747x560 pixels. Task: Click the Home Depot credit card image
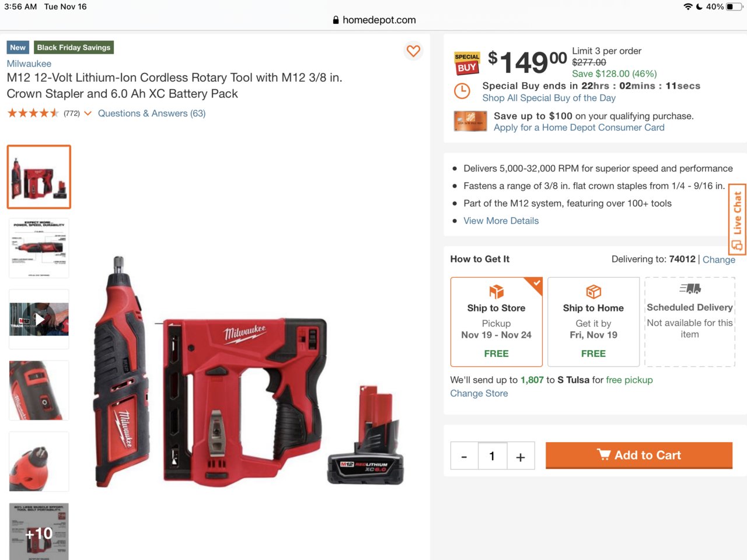(x=470, y=121)
